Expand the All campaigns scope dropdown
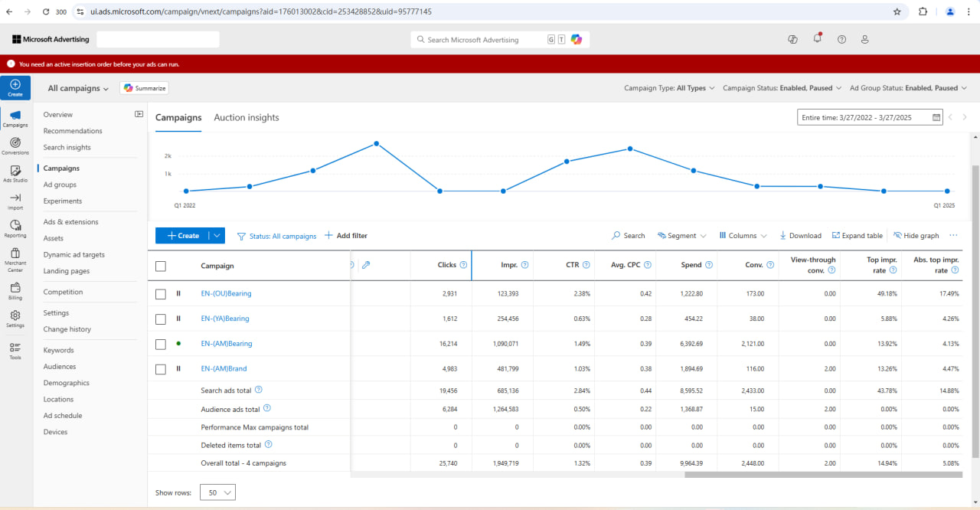The height and width of the screenshot is (510, 980). [x=78, y=88]
